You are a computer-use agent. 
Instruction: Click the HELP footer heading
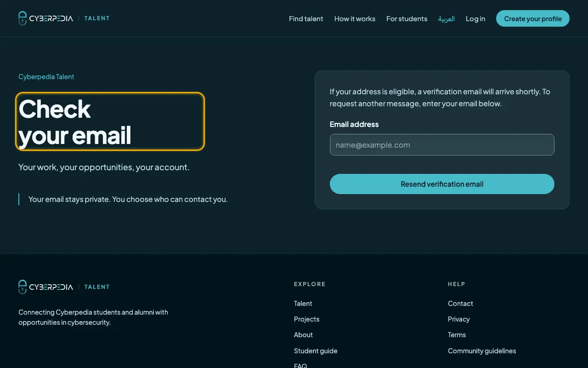(x=457, y=284)
